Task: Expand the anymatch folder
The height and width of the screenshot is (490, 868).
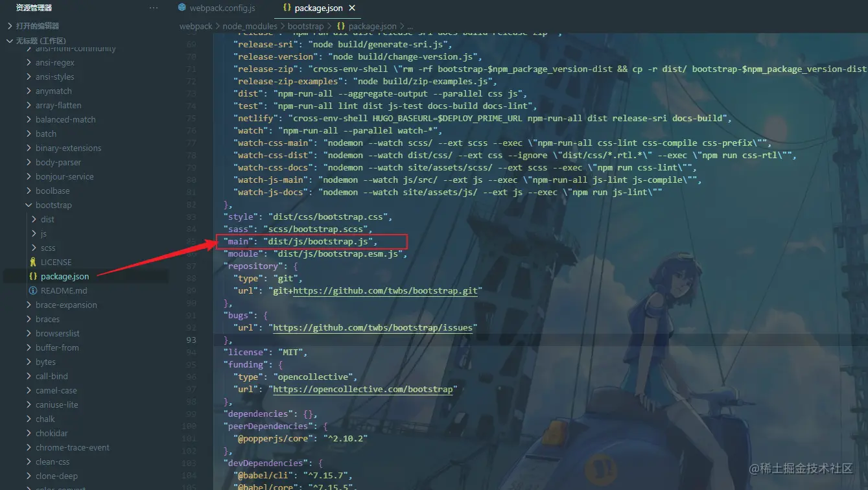Action: tap(54, 91)
